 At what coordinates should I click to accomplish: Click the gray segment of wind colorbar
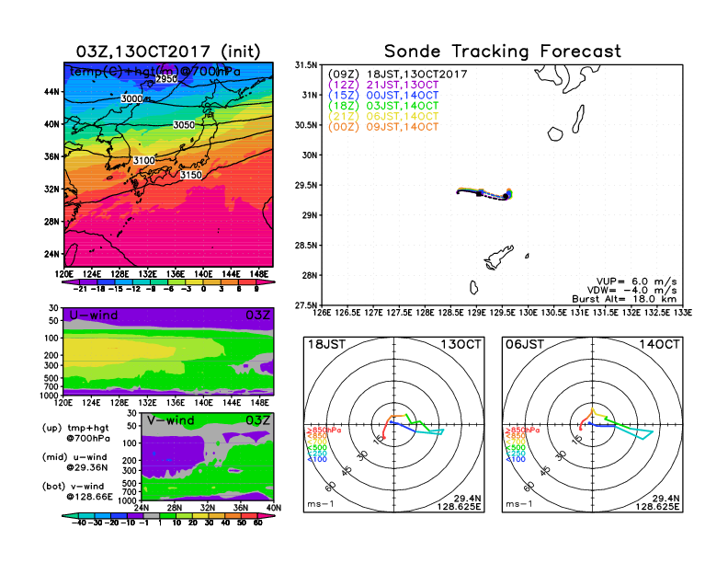[152, 516]
